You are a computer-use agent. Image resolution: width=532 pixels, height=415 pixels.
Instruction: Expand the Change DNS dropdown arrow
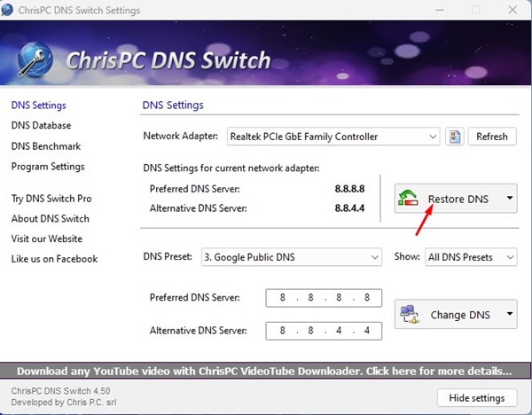(x=510, y=314)
